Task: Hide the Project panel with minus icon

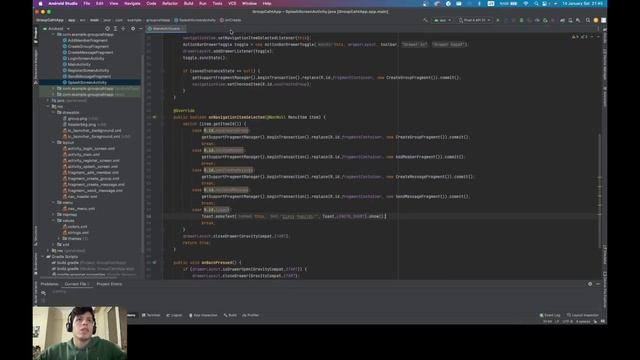Action: point(140,29)
